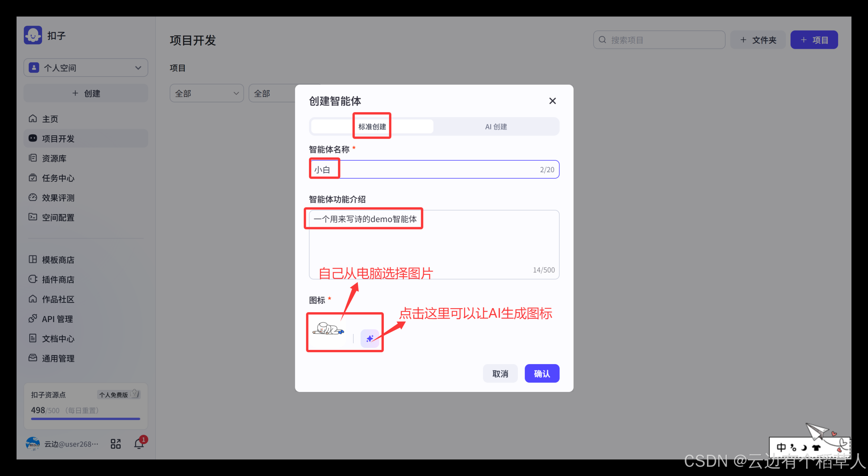Open 效果评测 evaluation page
The image size is (868, 476).
pos(58,198)
